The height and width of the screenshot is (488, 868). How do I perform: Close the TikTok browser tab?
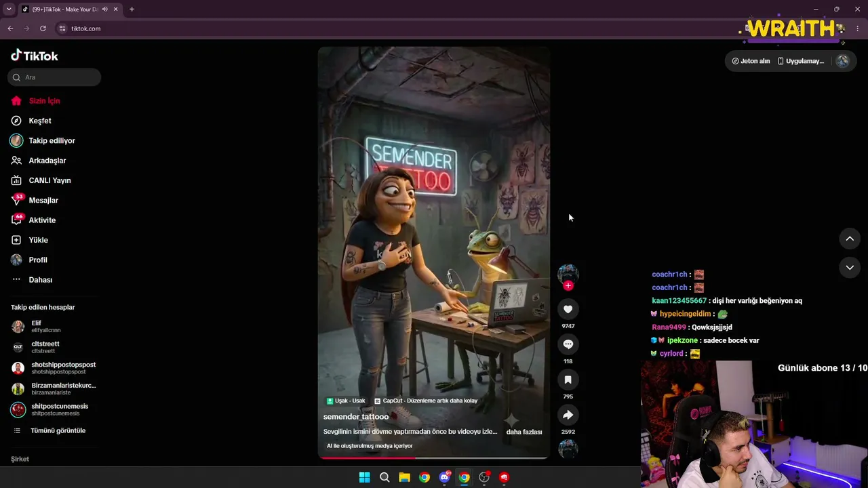116,9
